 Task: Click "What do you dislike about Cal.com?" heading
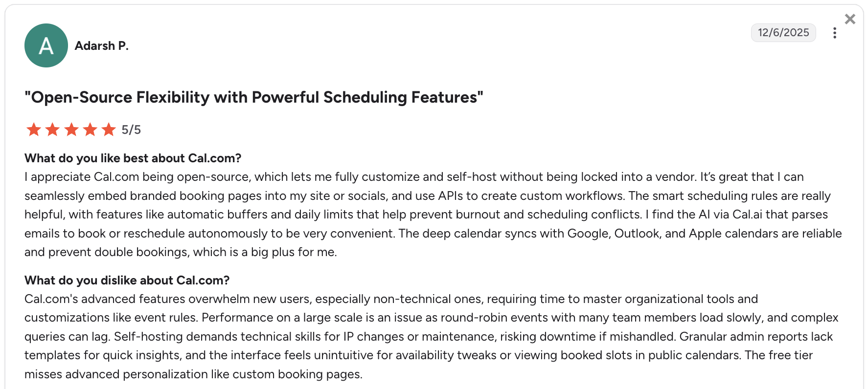pyautogui.click(x=127, y=280)
